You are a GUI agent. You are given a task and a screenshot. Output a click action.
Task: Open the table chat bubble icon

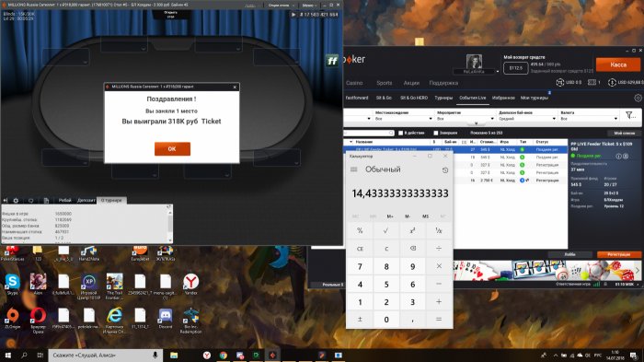[30, 200]
